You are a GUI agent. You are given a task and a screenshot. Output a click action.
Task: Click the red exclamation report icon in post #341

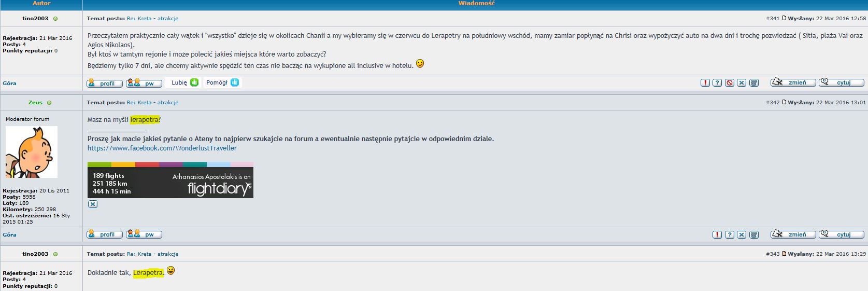click(705, 82)
